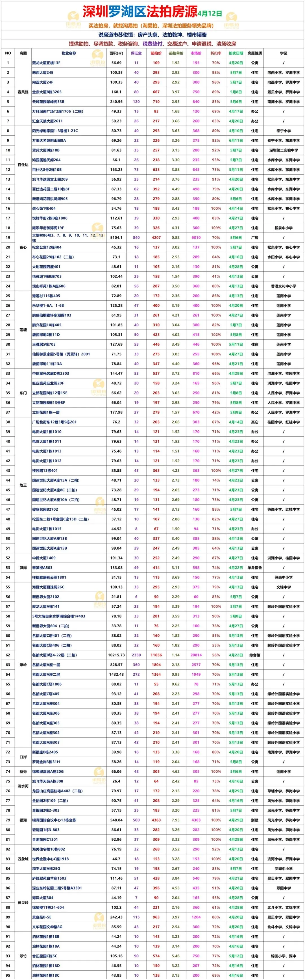Click property 中贸大厦1409
Screen dimensions: 305x980
(x=44, y=558)
